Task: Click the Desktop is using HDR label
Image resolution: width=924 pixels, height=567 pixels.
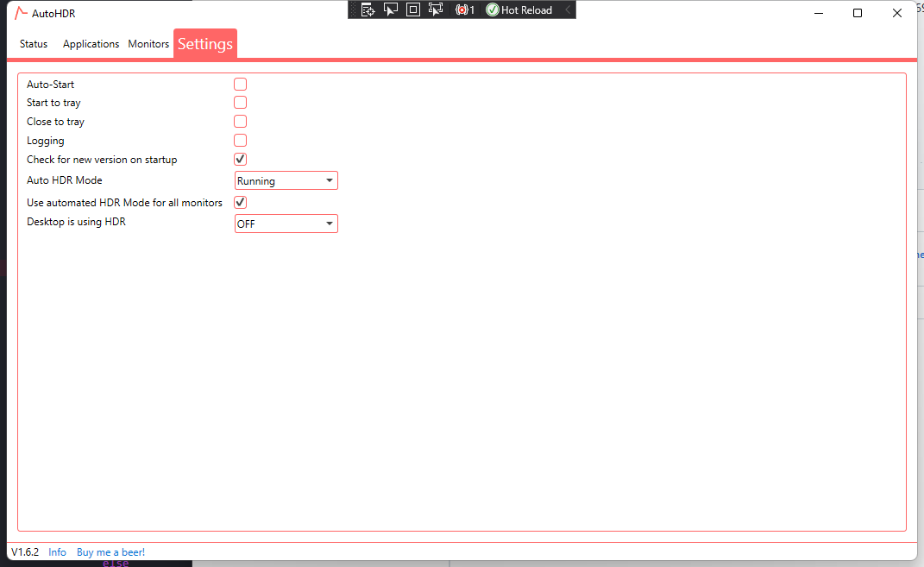Action: click(x=76, y=222)
